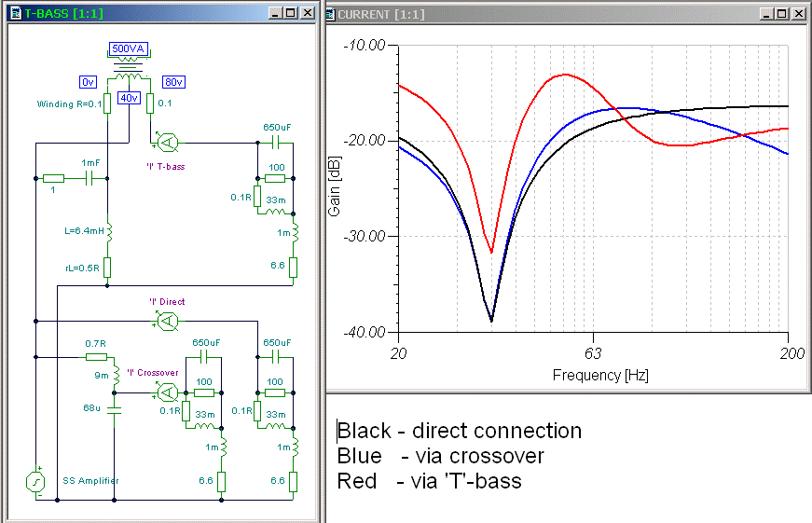Click the 'I' Direct ammeter symbol

point(167,322)
